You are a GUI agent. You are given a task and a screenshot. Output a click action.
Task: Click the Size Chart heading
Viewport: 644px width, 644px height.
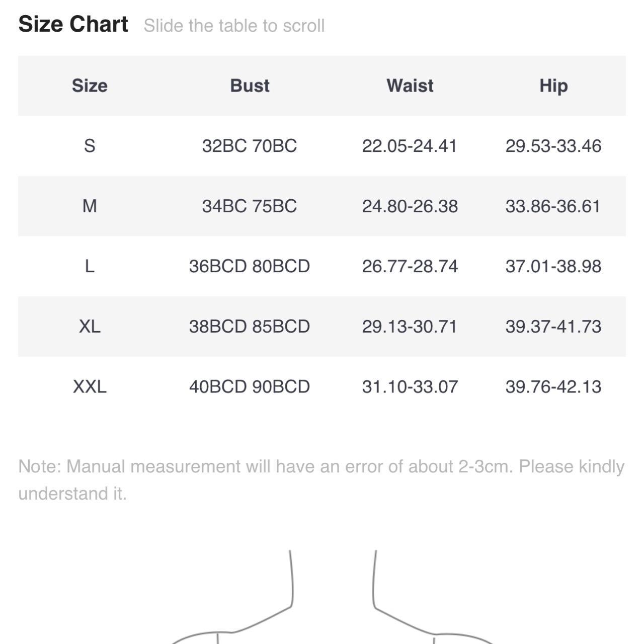[73, 25]
